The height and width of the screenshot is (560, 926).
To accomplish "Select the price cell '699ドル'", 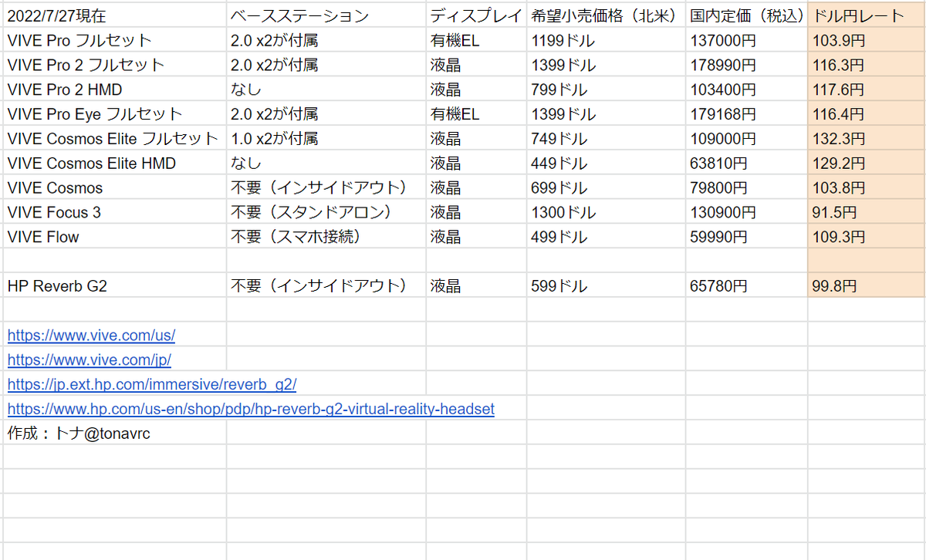I will pos(607,188).
